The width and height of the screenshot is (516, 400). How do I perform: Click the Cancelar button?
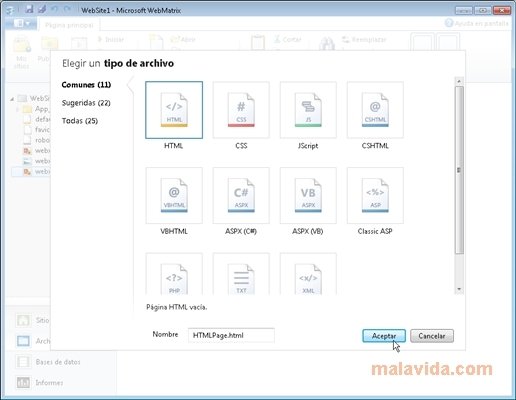point(432,336)
